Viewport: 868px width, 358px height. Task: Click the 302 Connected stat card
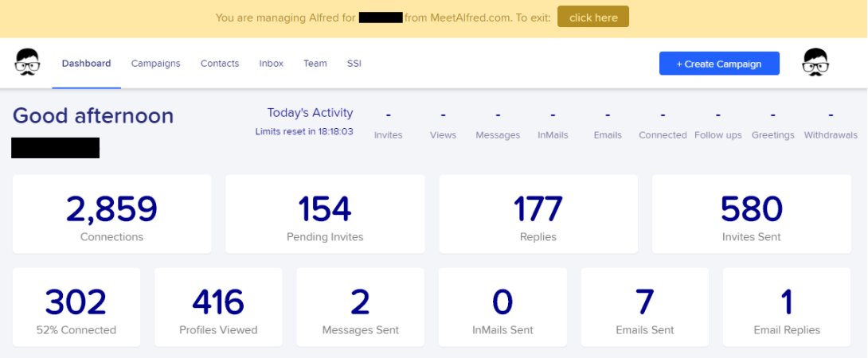(76, 307)
